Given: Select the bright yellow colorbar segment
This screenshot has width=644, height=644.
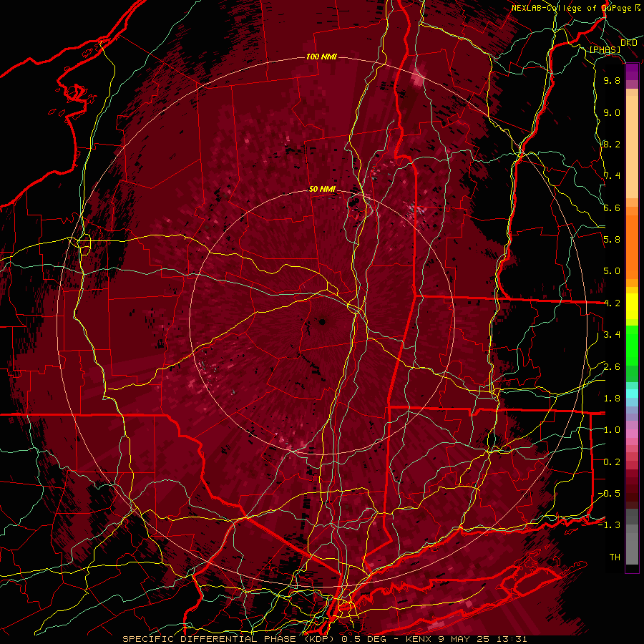Looking at the screenshot, I should point(632,306).
